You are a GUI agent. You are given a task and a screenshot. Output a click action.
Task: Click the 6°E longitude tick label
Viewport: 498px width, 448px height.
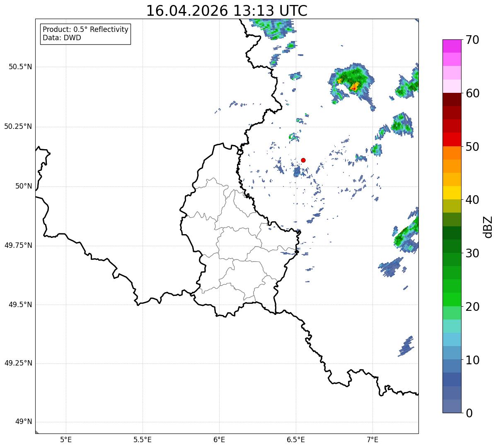(x=219, y=439)
